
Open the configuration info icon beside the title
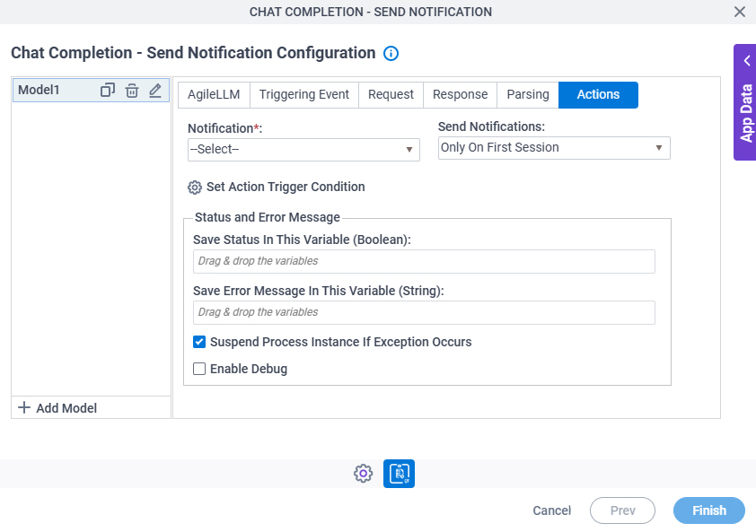tap(391, 53)
